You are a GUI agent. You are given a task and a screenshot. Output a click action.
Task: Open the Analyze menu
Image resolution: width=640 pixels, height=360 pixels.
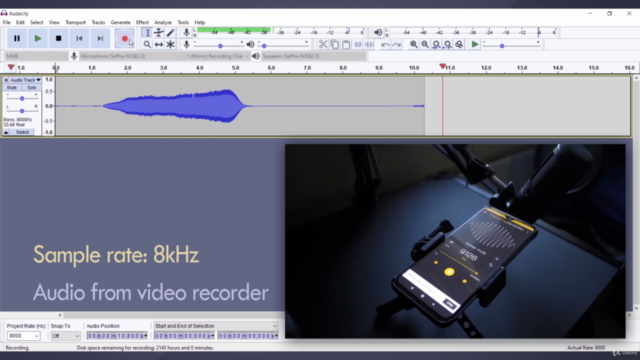point(163,22)
